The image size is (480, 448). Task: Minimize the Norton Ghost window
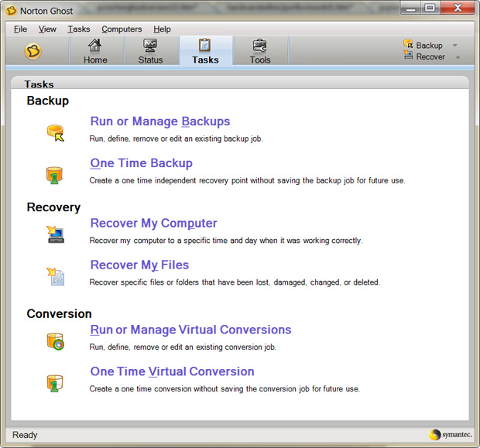[410, 8]
